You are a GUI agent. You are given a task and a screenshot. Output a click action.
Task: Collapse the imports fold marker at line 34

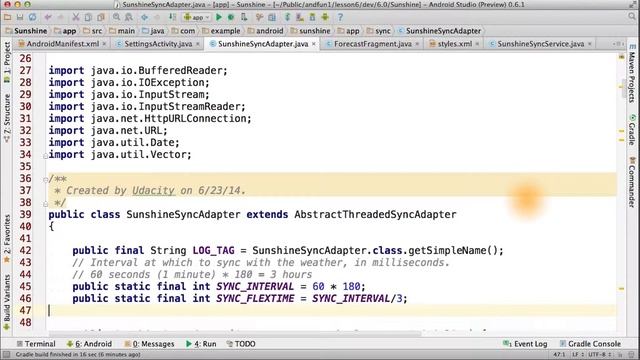pos(45,156)
